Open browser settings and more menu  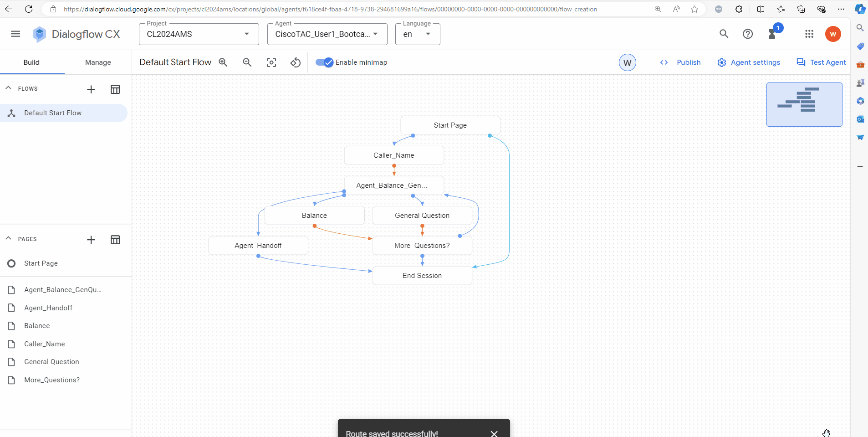click(x=841, y=9)
